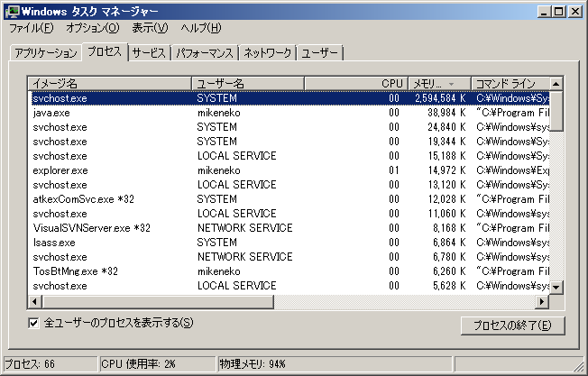The height and width of the screenshot is (376, 588).
Task: Open the ヘルプ(H) menu
Action: point(200,28)
